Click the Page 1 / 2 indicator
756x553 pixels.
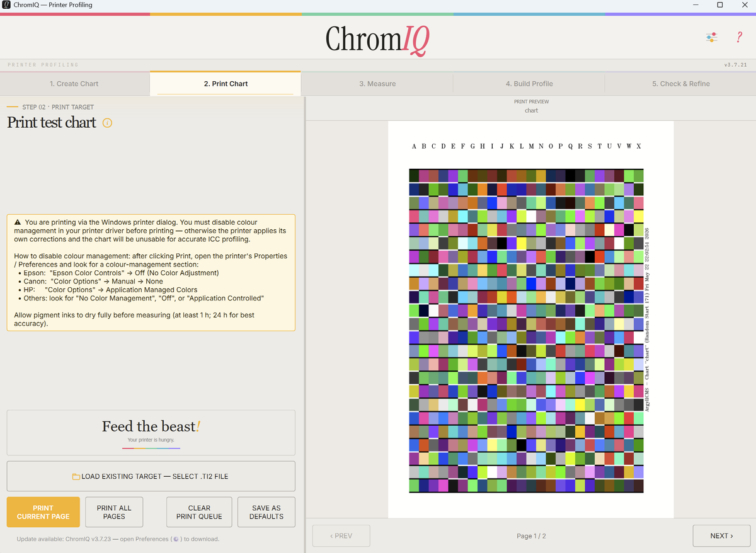(x=531, y=536)
